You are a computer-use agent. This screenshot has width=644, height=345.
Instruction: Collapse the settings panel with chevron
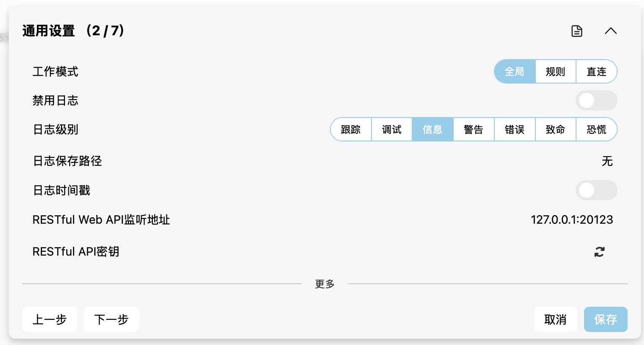pyautogui.click(x=610, y=31)
